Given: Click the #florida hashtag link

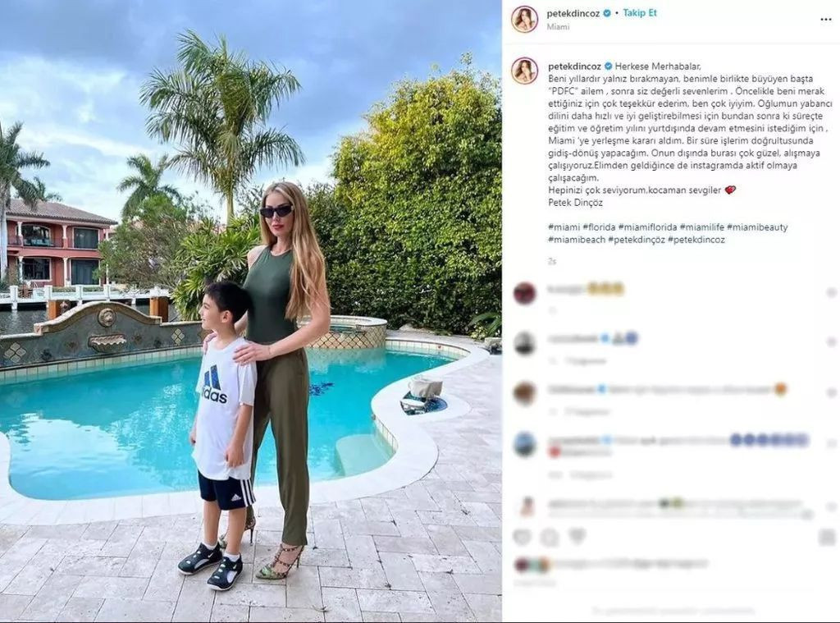Looking at the screenshot, I should pyautogui.click(x=599, y=227).
